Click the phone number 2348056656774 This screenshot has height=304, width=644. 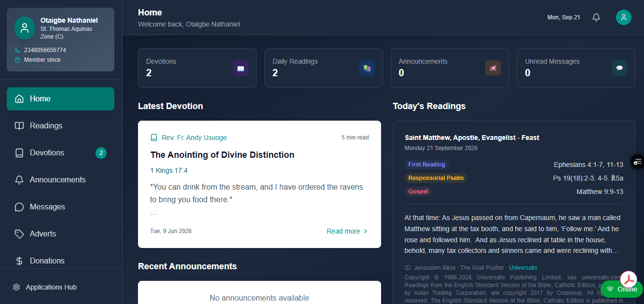click(45, 50)
